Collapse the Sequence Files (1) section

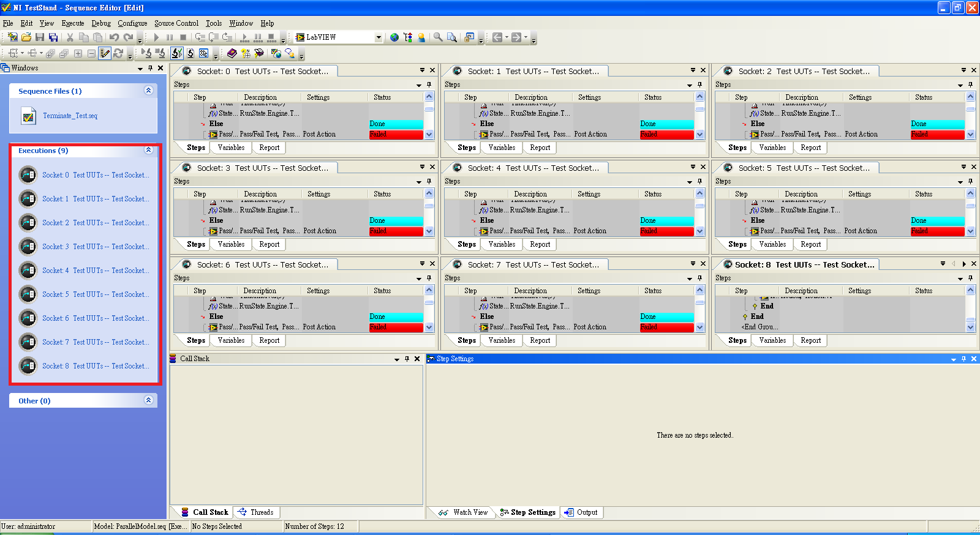(x=148, y=91)
